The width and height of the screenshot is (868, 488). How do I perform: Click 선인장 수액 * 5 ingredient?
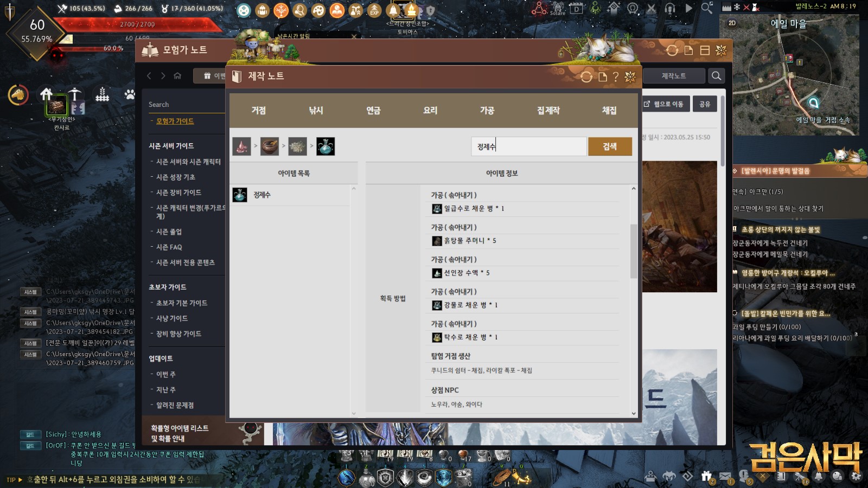[x=461, y=273]
